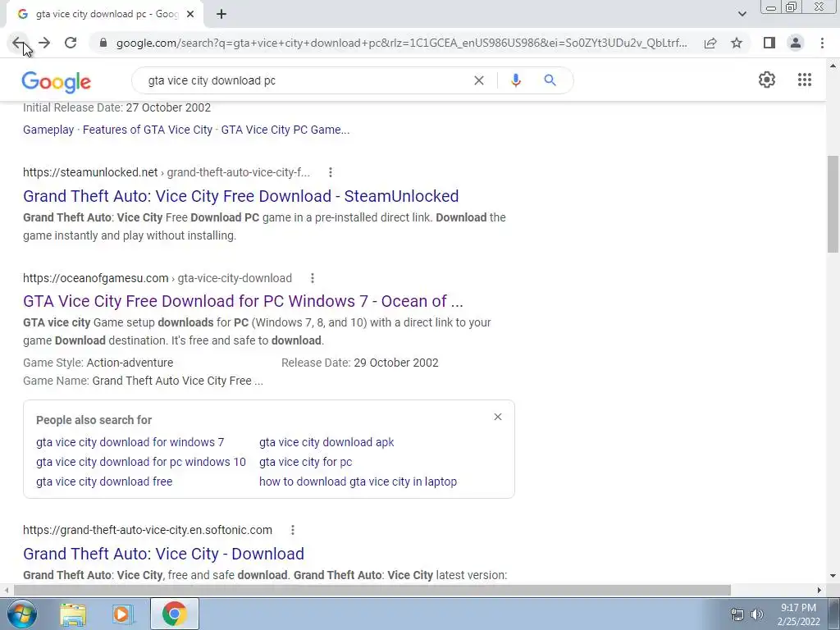Click the Google logo
840x630 pixels.
(57, 82)
